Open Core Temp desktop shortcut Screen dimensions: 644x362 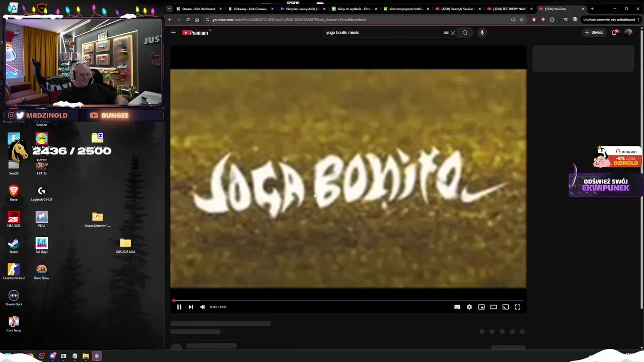click(x=14, y=323)
